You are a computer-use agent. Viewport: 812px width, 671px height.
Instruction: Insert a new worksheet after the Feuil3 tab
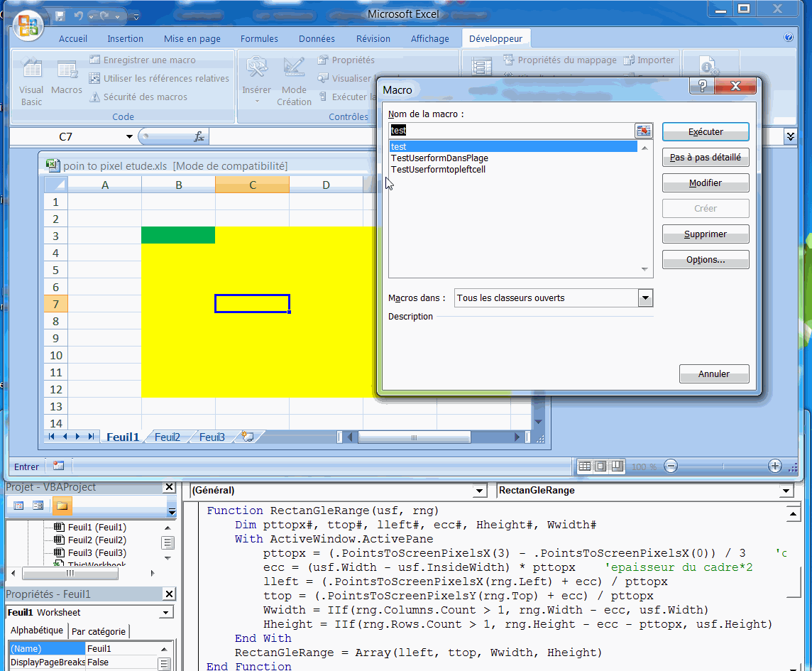248,437
